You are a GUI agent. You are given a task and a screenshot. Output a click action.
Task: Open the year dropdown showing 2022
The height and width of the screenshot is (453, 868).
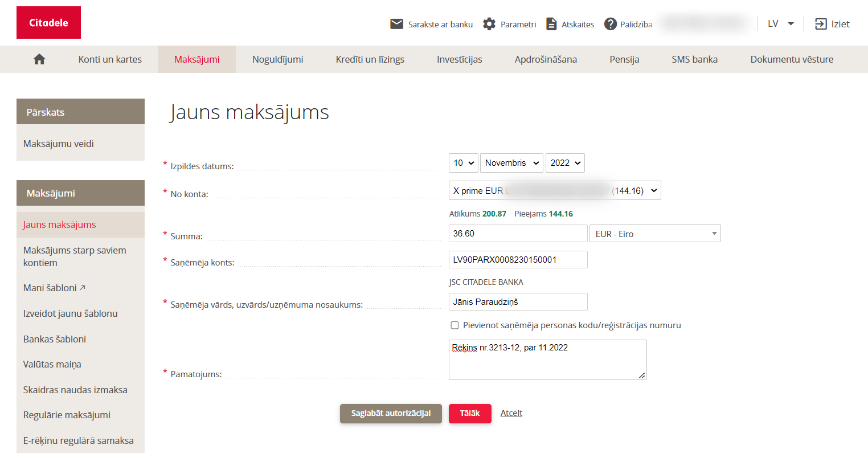point(565,163)
